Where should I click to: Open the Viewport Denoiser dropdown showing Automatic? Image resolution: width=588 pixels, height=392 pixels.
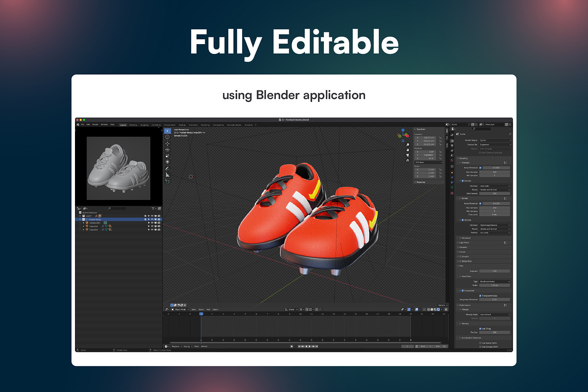(x=494, y=186)
